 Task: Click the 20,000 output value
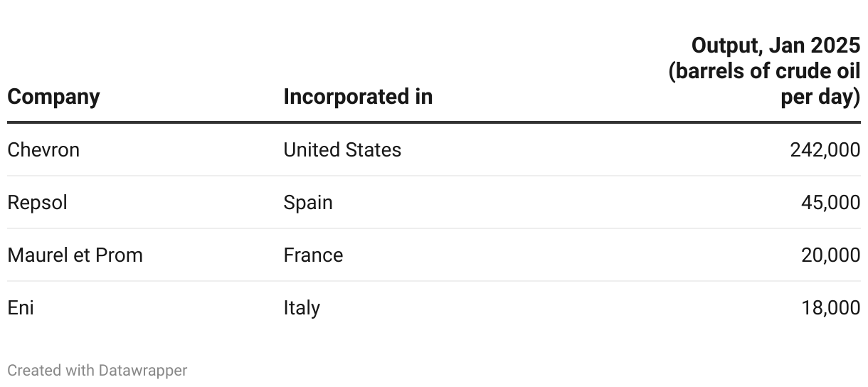point(830,255)
